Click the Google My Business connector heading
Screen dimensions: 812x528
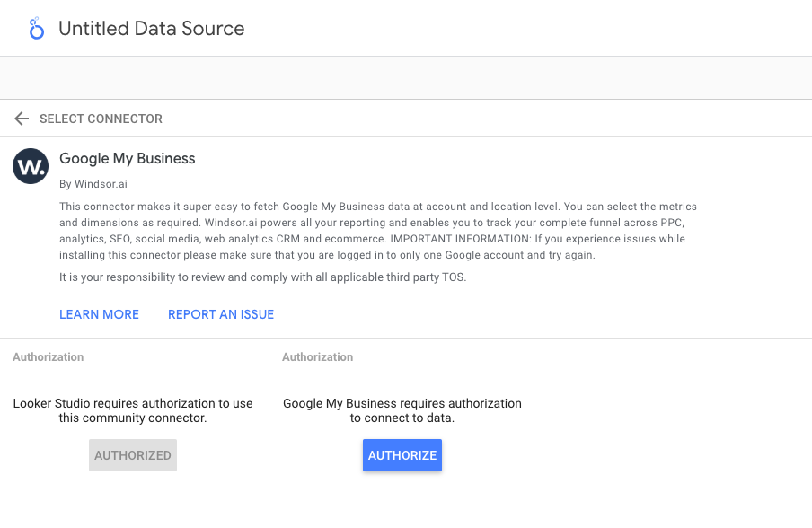point(128,158)
